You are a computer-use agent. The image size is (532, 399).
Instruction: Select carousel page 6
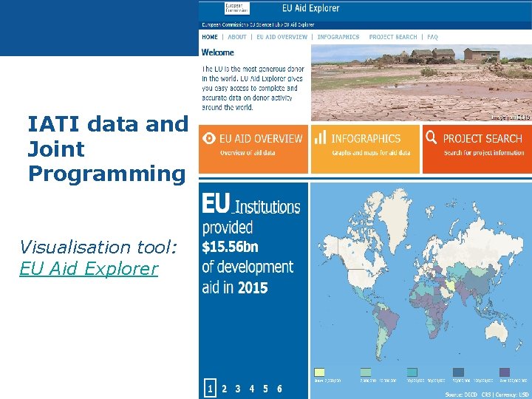[x=279, y=389]
